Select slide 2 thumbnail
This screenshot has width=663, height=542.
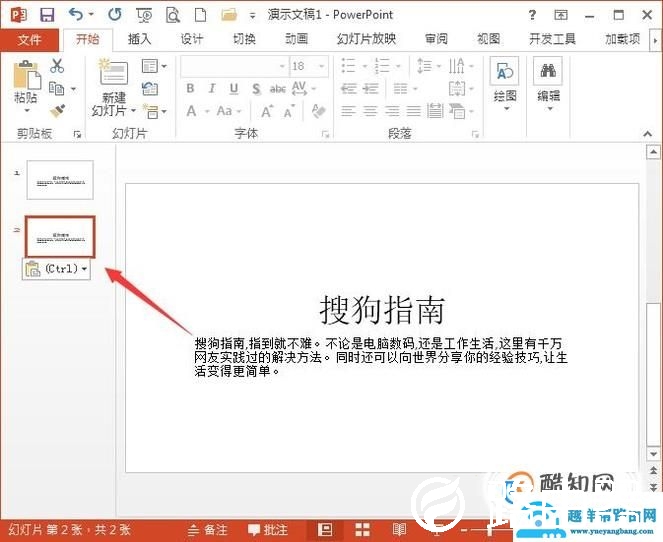click(60, 237)
